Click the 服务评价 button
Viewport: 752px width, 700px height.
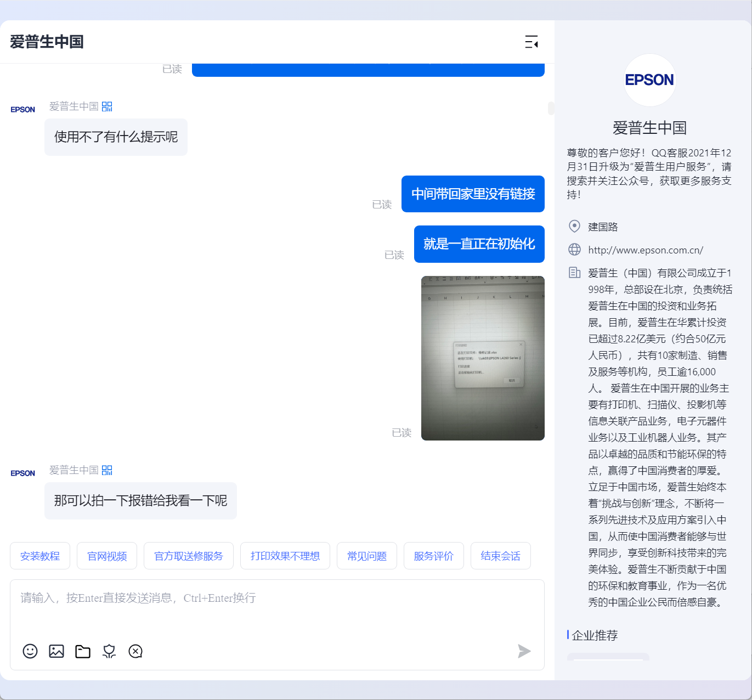(434, 556)
